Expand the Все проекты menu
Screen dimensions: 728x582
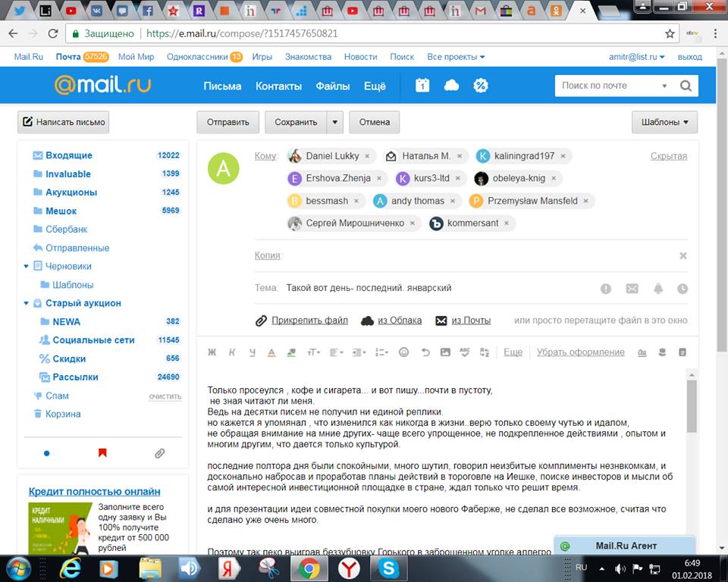[x=456, y=57]
